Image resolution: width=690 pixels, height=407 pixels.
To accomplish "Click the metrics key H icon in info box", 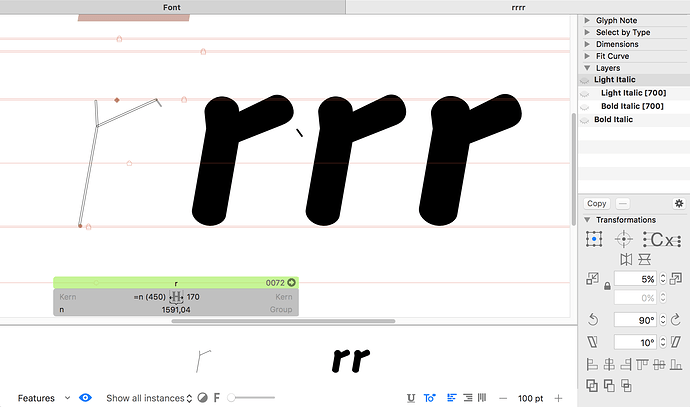I will point(176,297).
